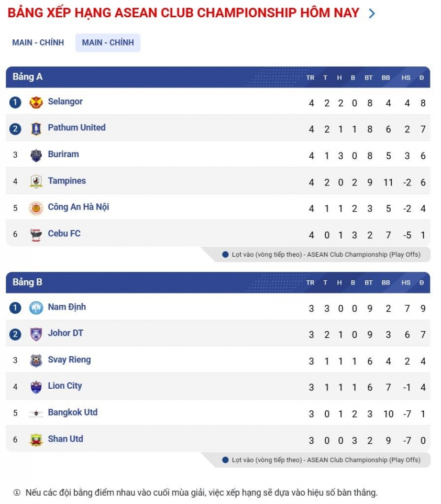Click the Đ points column header in Bảng B

[422, 283]
